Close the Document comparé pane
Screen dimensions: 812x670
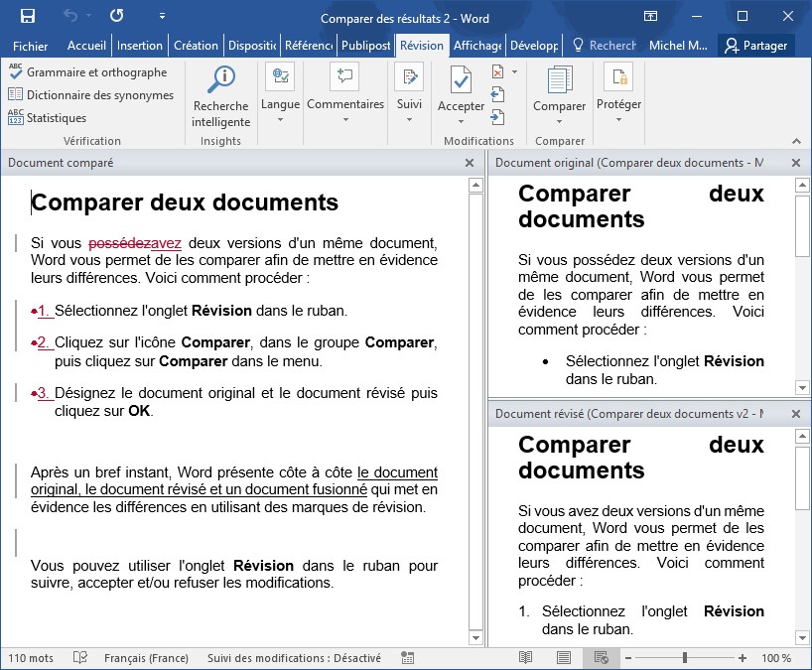pos(470,163)
